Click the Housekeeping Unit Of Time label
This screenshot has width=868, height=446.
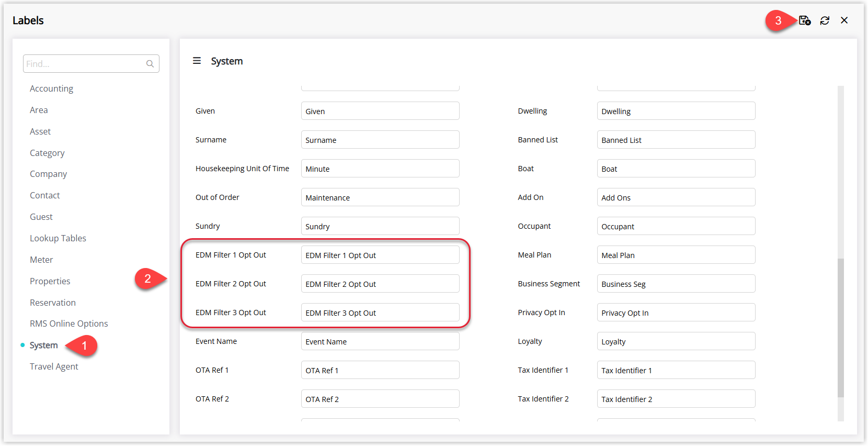pyautogui.click(x=242, y=169)
